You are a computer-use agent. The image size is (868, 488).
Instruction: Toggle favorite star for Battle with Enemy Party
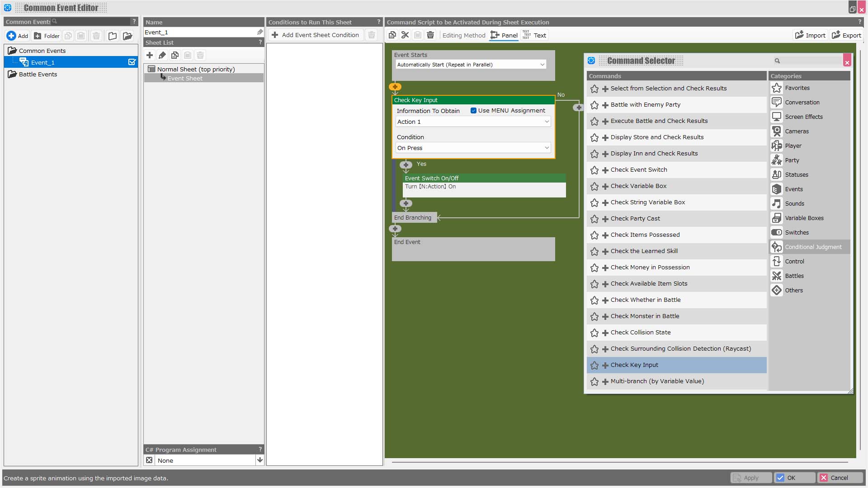[594, 105]
